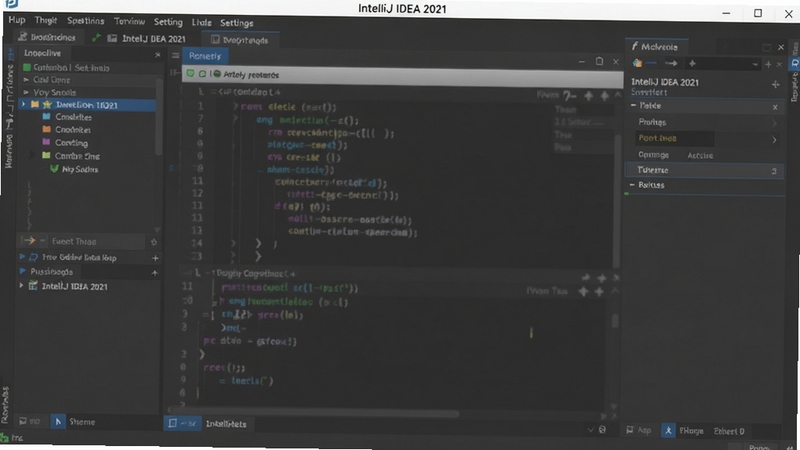Image resolution: width=800 pixels, height=450 pixels.
Task: Click the blue square icon left of Intellitets
Action: pos(172,423)
